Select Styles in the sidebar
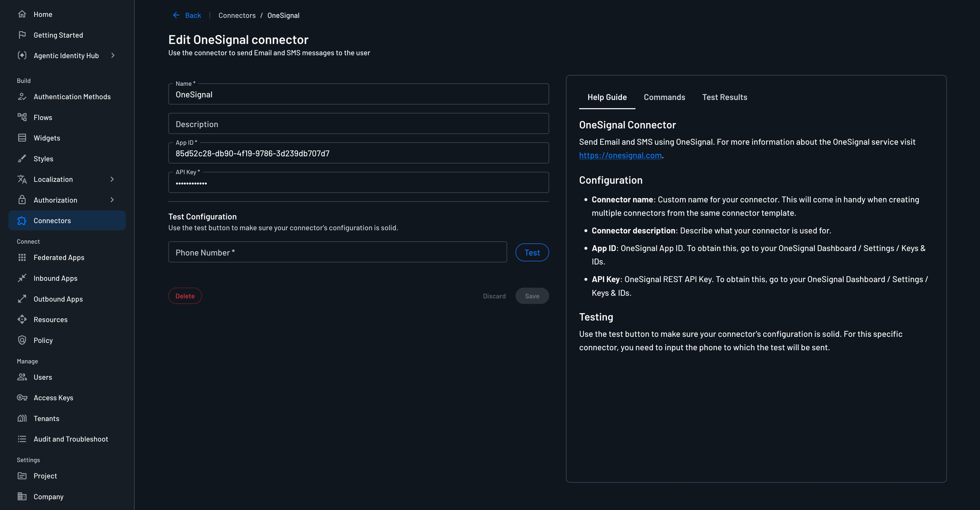Image resolution: width=980 pixels, height=510 pixels. (x=67, y=159)
